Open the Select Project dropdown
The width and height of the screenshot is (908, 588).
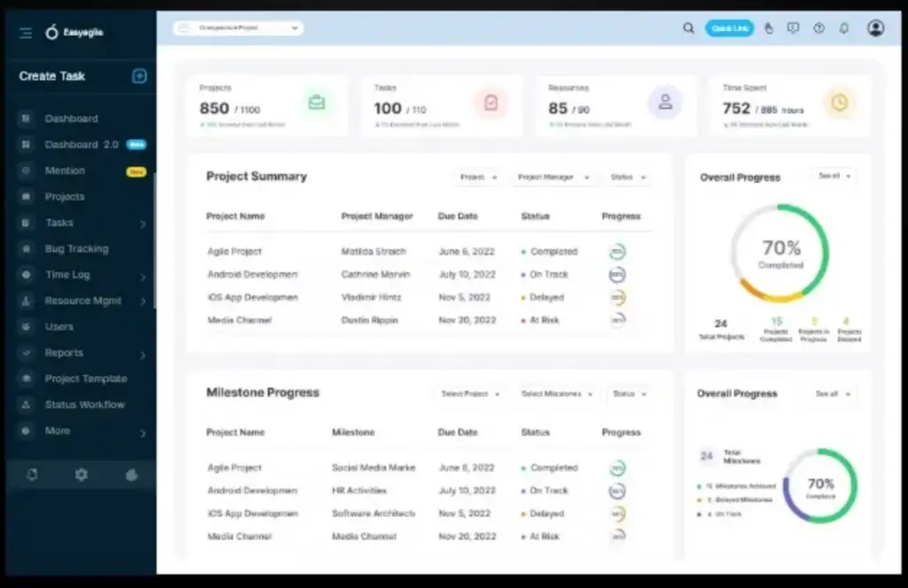click(470, 394)
